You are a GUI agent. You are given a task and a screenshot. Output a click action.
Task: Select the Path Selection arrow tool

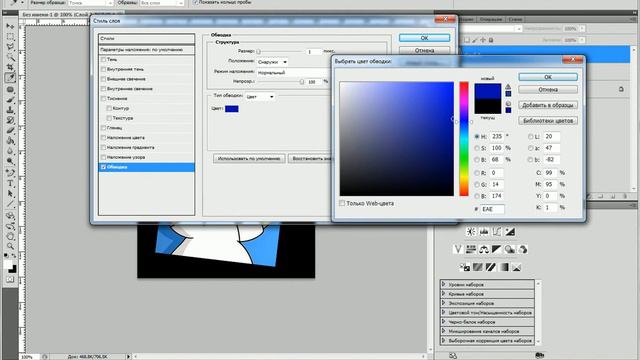click(x=10, y=194)
